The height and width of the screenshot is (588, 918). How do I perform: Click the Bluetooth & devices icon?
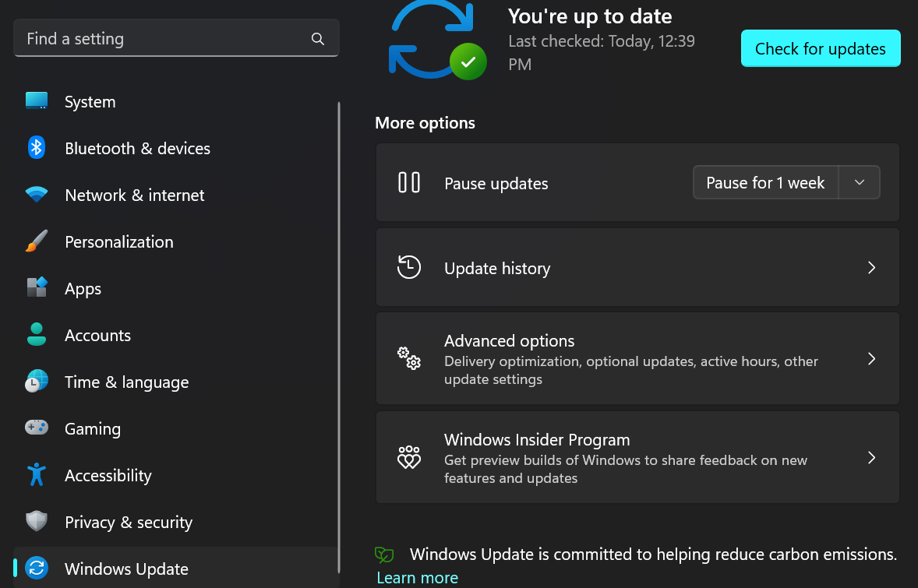click(37, 148)
